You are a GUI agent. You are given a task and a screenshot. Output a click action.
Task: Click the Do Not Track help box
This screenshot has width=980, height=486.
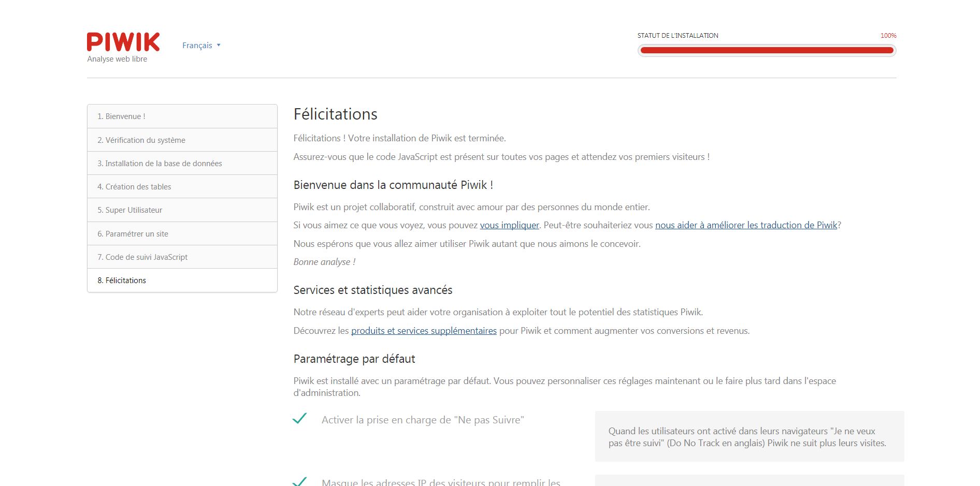point(749,436)
